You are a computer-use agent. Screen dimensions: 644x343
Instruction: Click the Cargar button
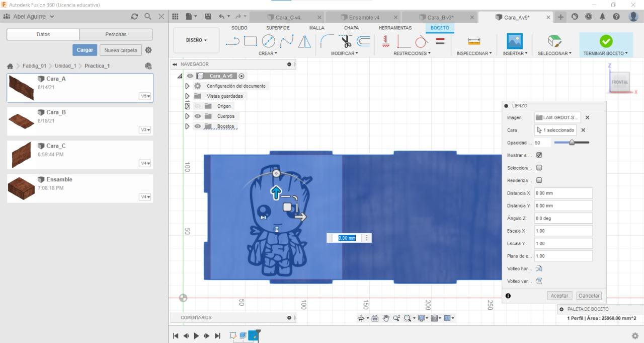click(x=85, y=50)
